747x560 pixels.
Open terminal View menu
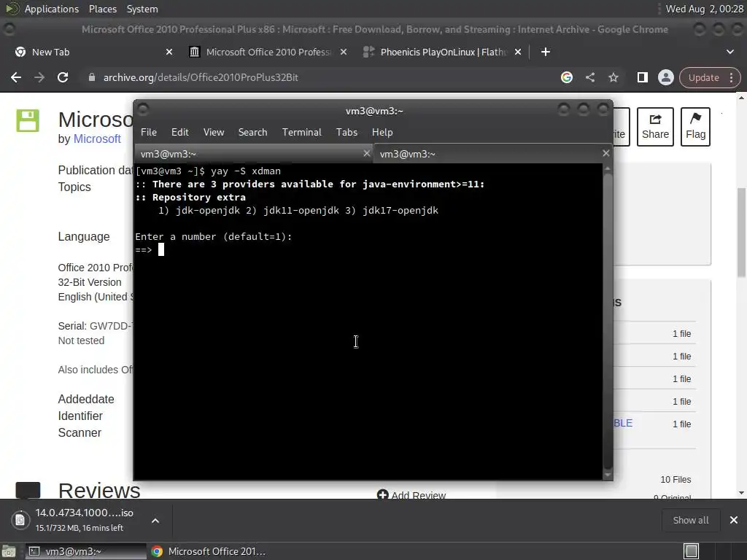point(214,133)
